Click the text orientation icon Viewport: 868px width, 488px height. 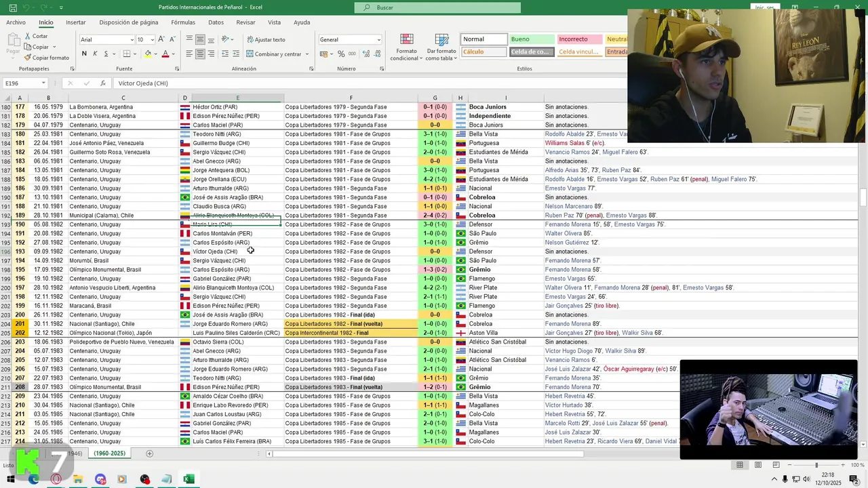(226, 39)
